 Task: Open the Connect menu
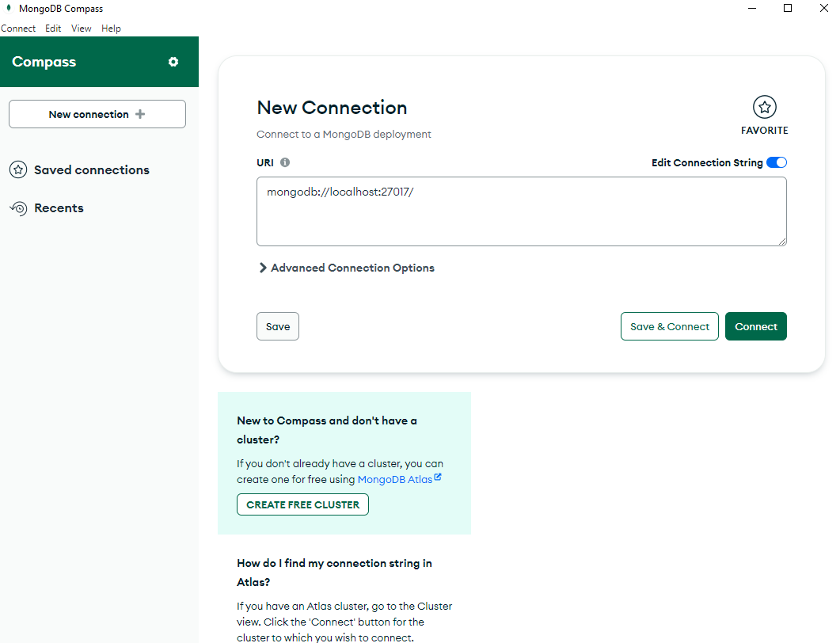click(18, 29)
